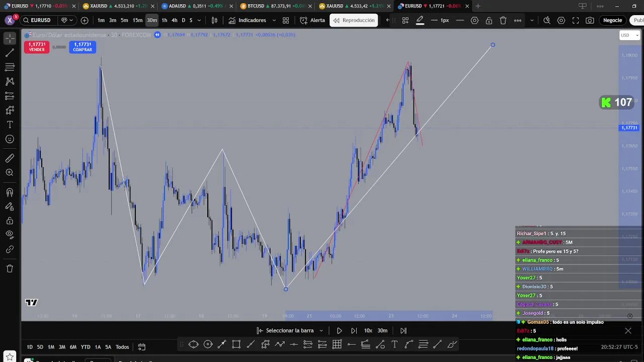Select the 1m timeframe

[x=101, y=20]
